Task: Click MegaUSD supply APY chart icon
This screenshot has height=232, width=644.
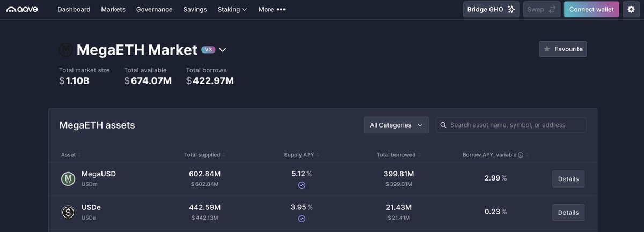Action: [302, 185]
